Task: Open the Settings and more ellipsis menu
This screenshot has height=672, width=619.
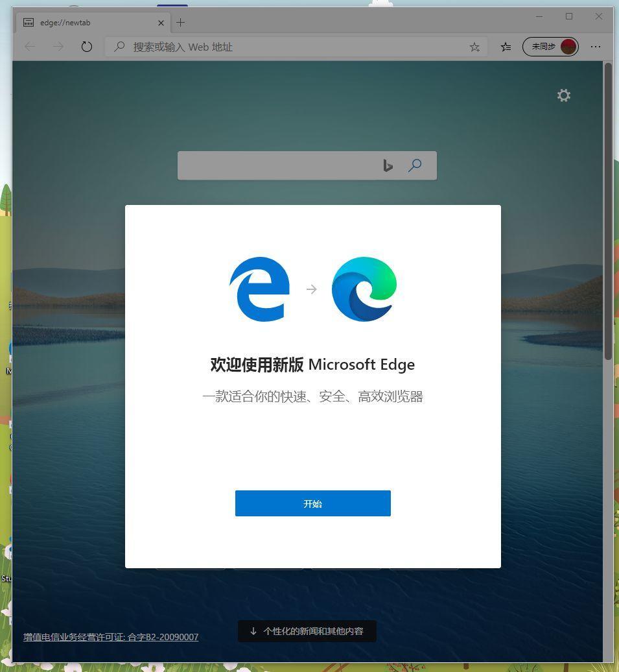Action: click(x=596, y=47)
